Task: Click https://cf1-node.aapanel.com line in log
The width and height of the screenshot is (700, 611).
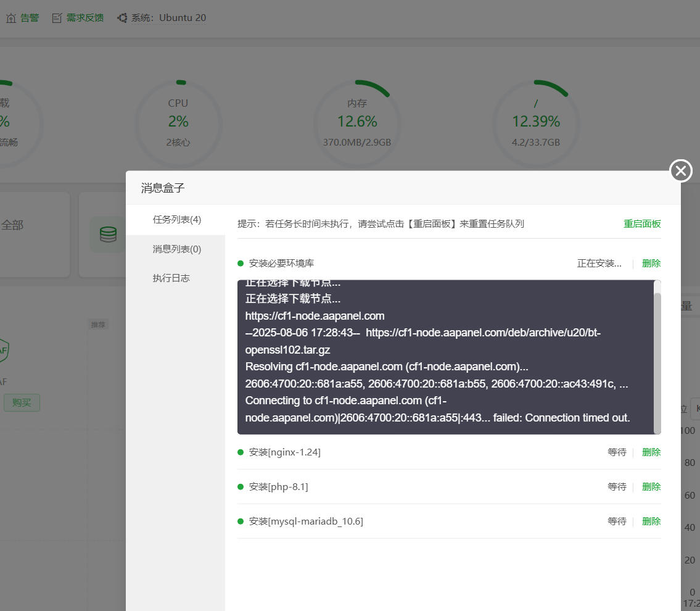Action: pyautogui.click(x=315, y=316)
